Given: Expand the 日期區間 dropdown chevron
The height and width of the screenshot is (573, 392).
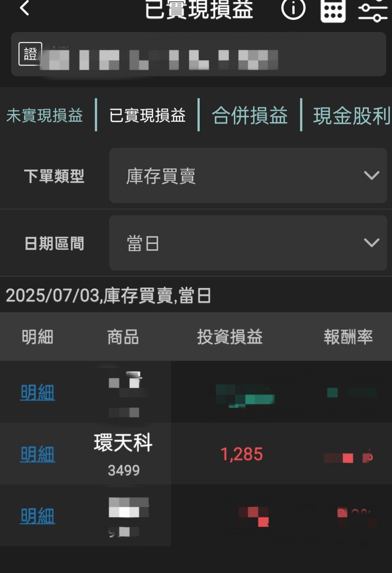Looking at the screenshot, I should [371, 242].
